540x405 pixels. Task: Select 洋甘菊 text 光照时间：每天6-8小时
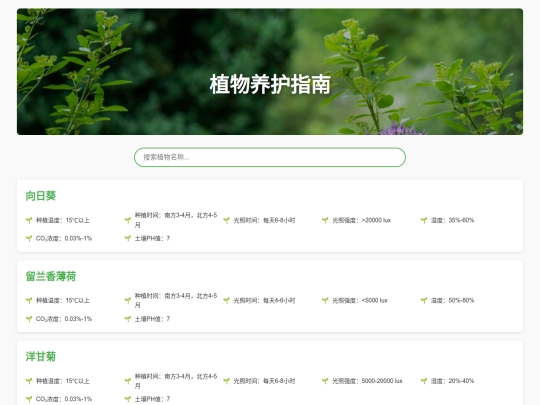pyautogui.click(x=264, y=381)
